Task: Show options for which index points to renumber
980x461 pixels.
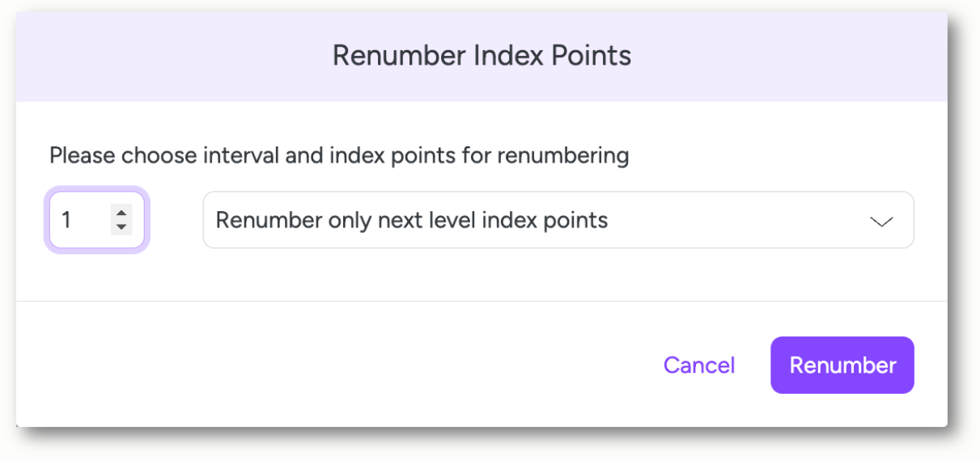Action: [x=558, y=220]
